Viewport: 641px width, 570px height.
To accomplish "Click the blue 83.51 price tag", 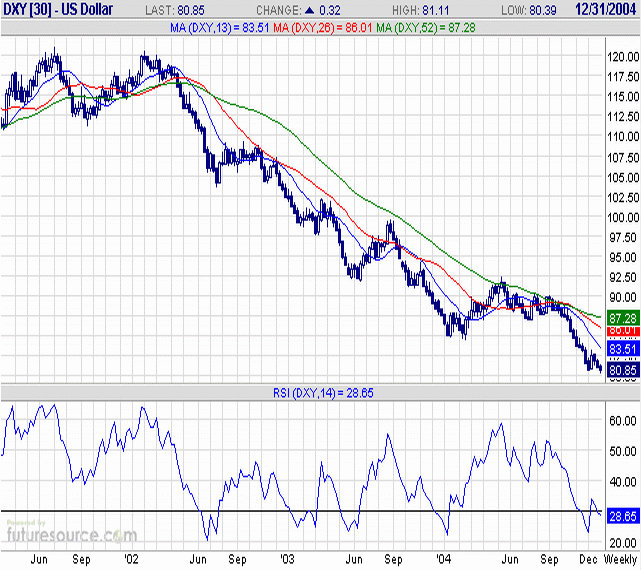I will (622, 348).
